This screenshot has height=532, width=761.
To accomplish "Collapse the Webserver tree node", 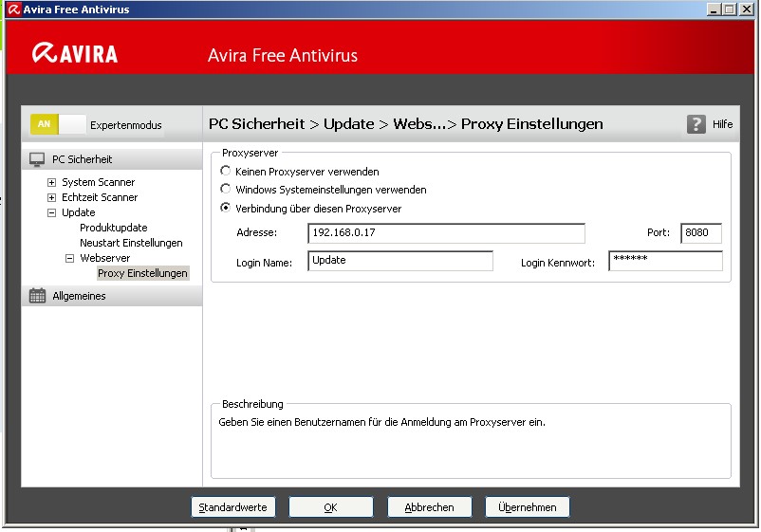I will pos(69,258).
